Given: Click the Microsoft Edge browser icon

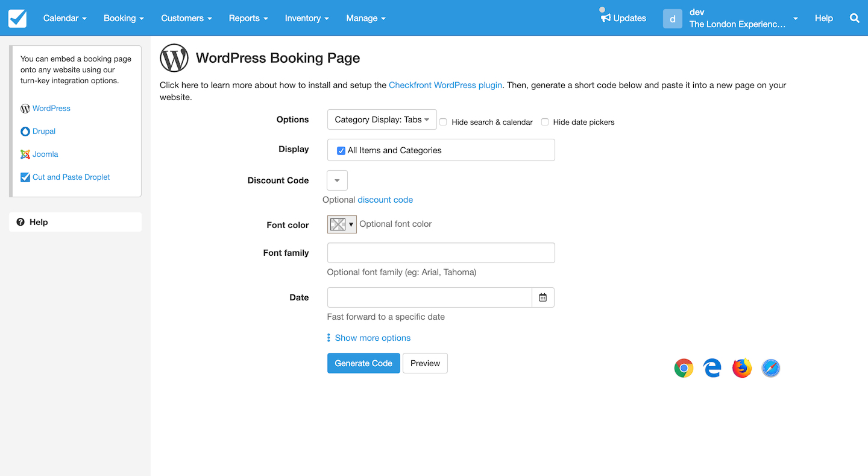Looking at the screenshot, I should coord(712,368).
